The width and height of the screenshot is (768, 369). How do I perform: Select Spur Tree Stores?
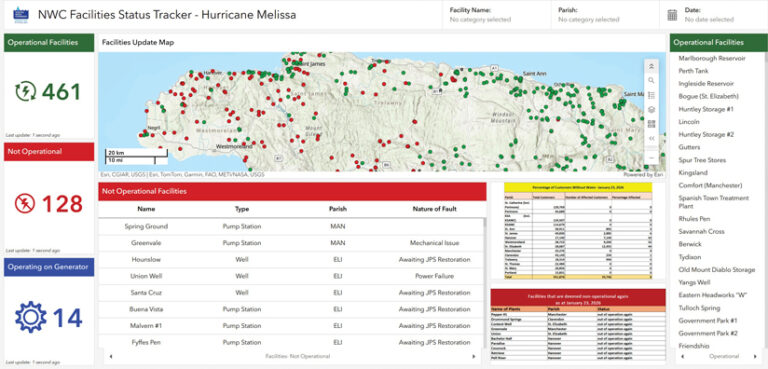point(702,160)
